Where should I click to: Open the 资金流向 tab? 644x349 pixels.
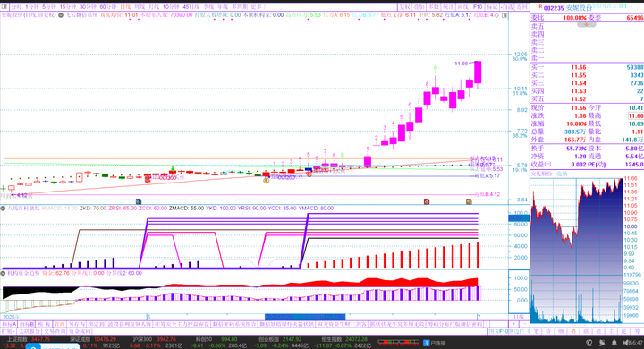pyautogui.click(x=80, y=331)
